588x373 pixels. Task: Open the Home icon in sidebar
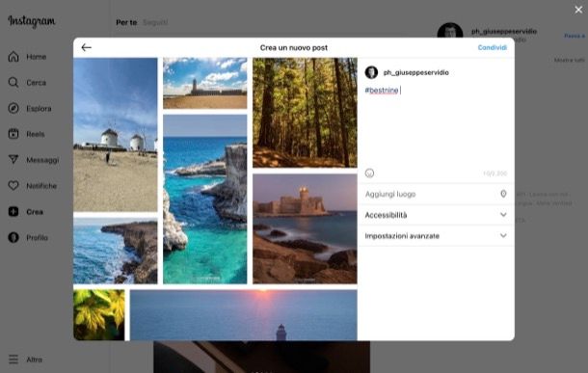pyautogui.click(x=13, y=57)
